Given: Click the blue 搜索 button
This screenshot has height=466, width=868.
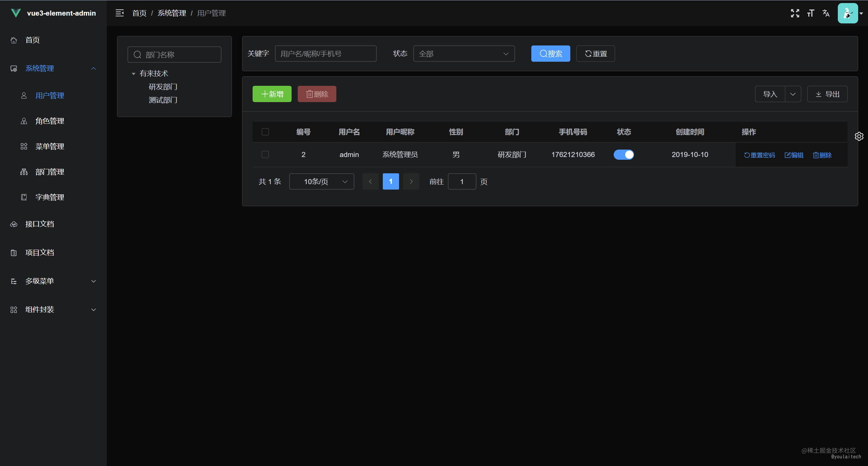Looking at the screenshot, I should pyautogui.click(x=550, y=54).
